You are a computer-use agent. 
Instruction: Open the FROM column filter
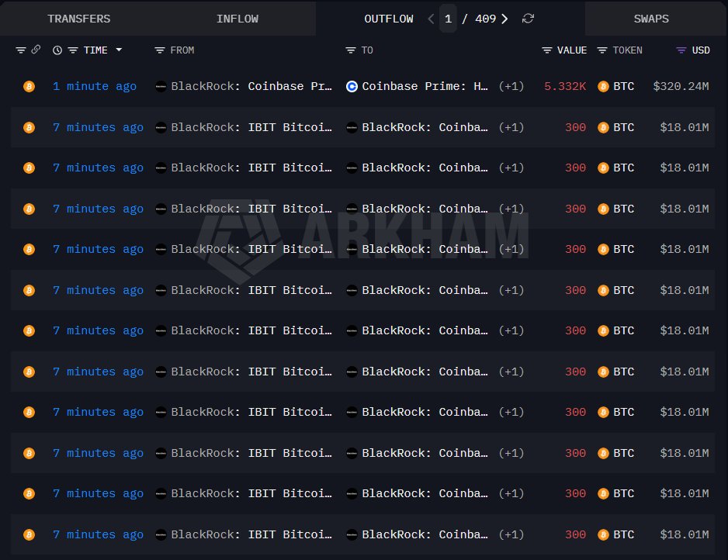(160, 50)
